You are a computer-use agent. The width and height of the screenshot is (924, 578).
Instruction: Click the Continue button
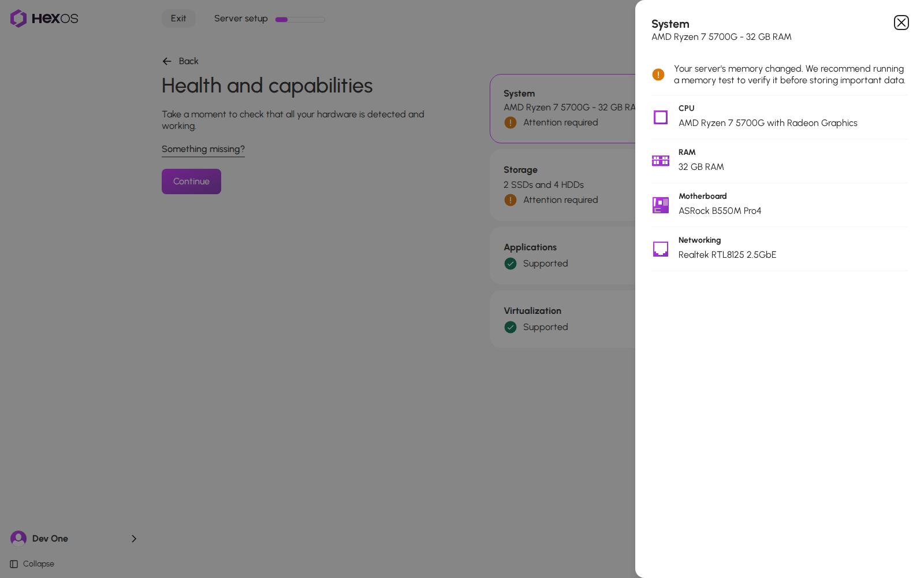point(191,181)
